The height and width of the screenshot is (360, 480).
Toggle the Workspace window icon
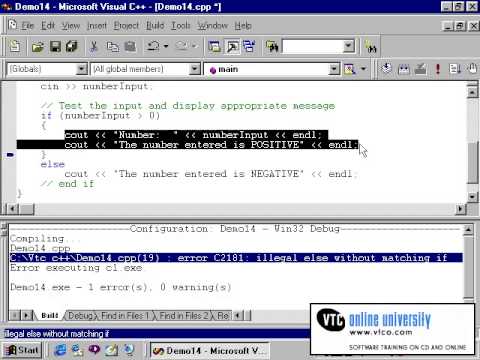click(214, 46)
